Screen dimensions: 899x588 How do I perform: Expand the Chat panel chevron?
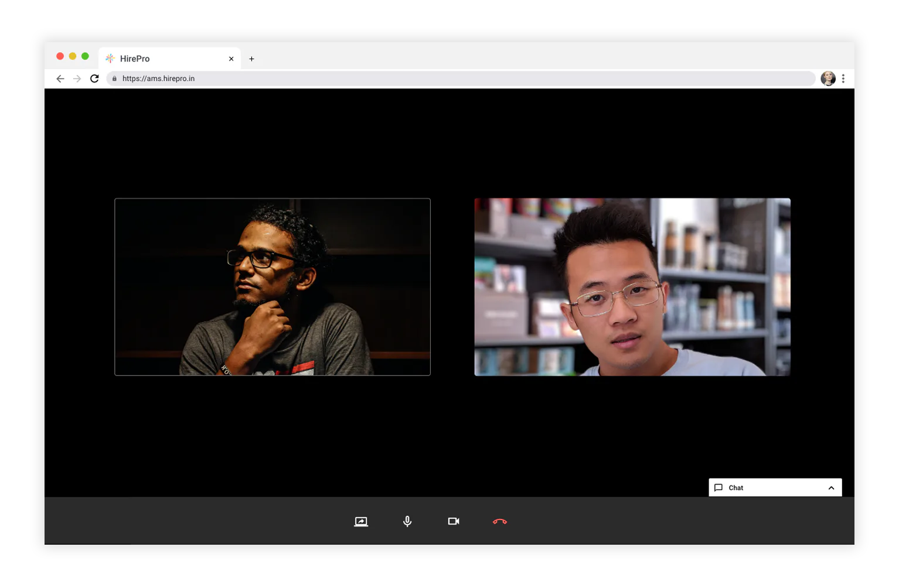pos(831,488)
